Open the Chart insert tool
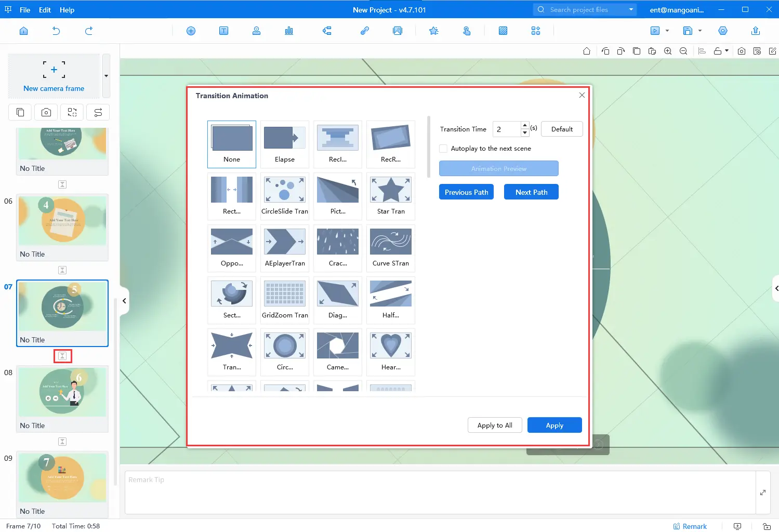The width and height of the screenshot is (779, 532). point(289,31)
